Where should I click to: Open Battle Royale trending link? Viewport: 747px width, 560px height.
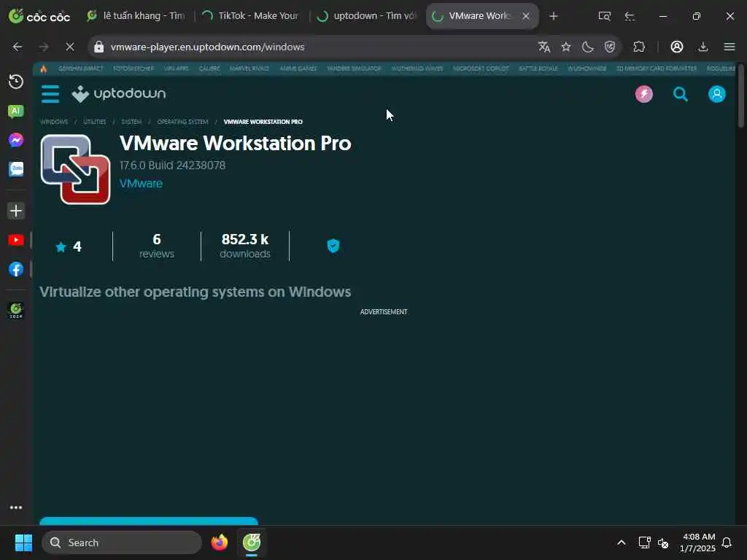tap(538, 69)
